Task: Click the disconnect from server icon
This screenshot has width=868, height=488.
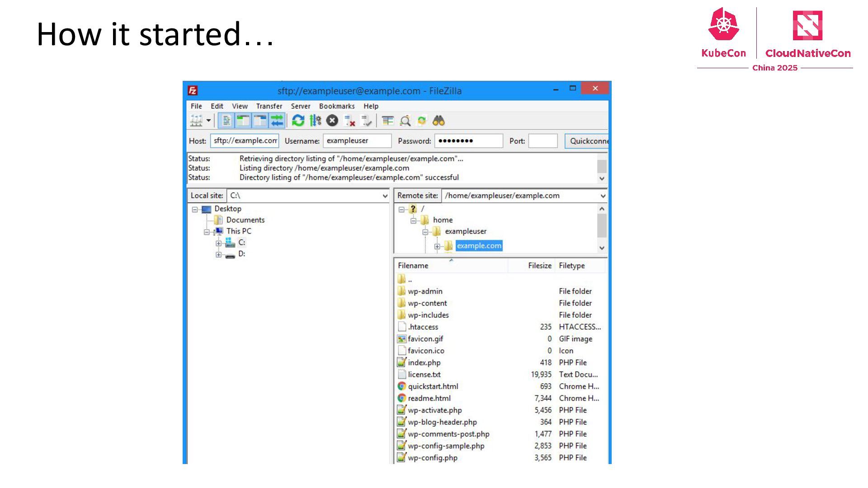Action: [349, 121]
